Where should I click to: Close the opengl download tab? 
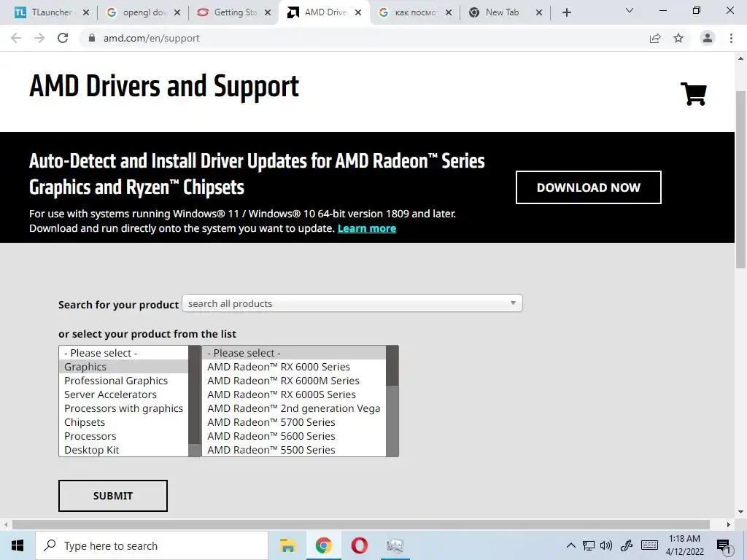[x=177, y=12]
